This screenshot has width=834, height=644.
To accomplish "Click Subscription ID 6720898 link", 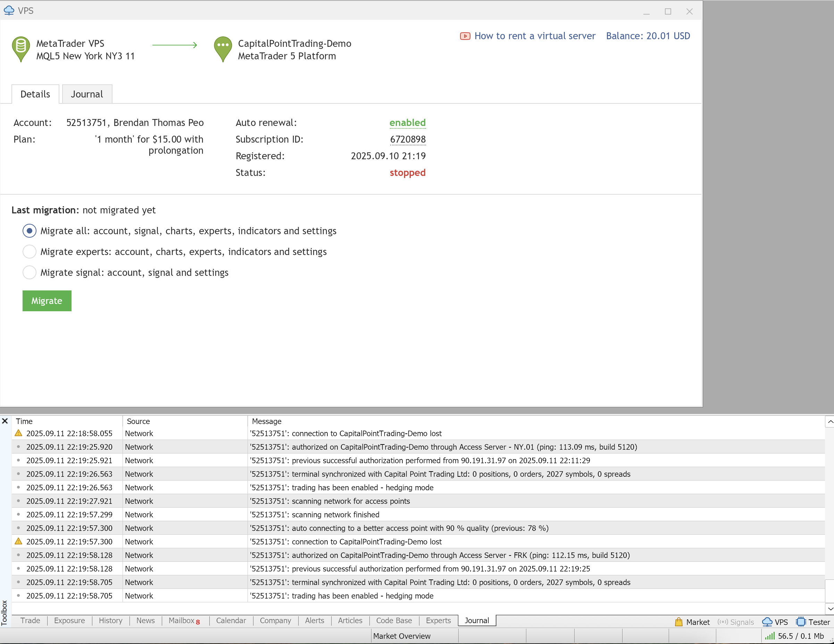I will [408, 139].
